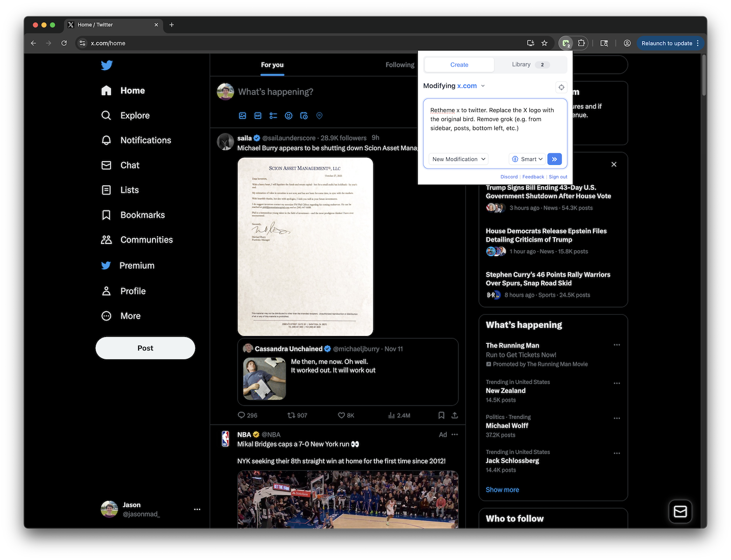The width and height of the screenshot is (731, 560).
Task: Open the GIF picker in the composer
Action: (x=258, y=115)
